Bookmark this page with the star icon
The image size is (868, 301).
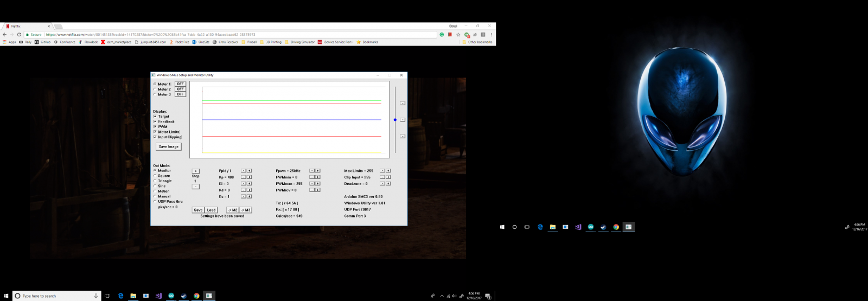(x=458, y=35)
